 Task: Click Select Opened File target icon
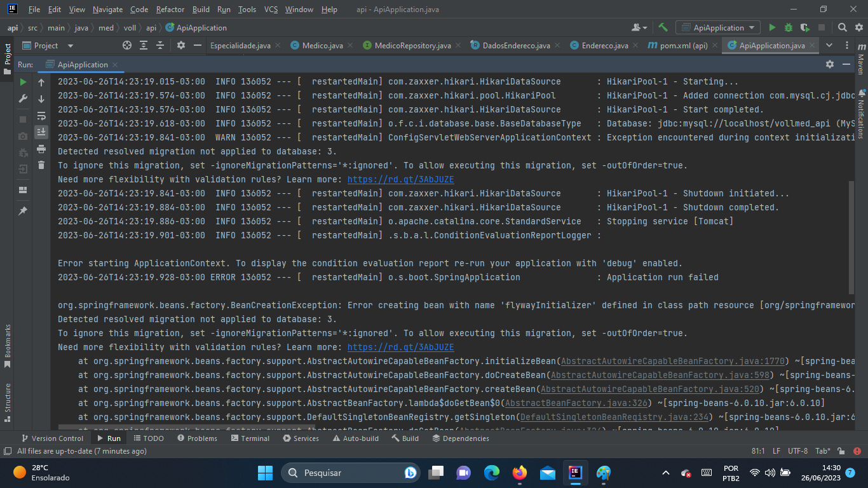pyautogui.click(x=126, y=45)
